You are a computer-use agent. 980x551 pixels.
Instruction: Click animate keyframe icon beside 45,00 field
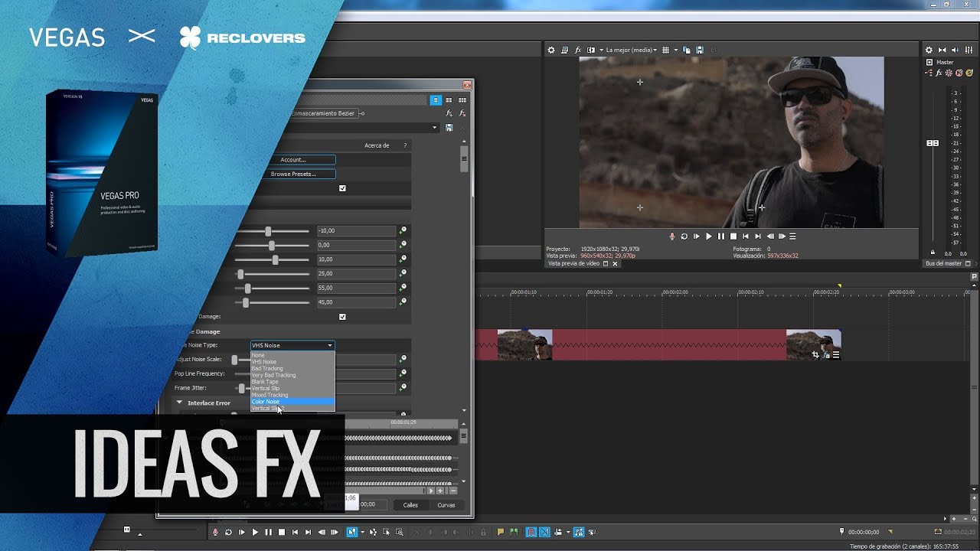coord(403,303)
